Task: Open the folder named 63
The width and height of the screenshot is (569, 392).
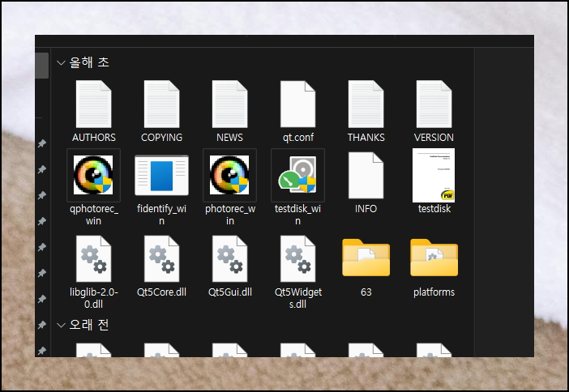Action: pyautogui.click(x=366, y=258)
